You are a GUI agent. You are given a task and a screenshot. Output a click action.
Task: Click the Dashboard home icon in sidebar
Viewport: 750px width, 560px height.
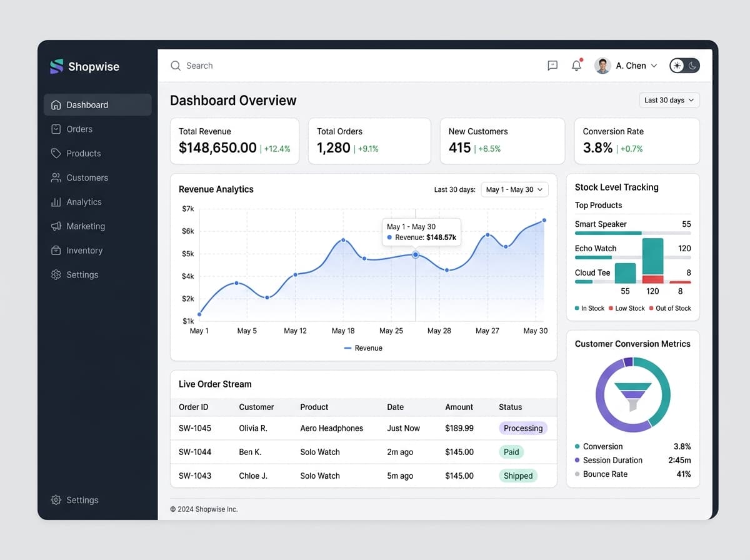[56, 105]
